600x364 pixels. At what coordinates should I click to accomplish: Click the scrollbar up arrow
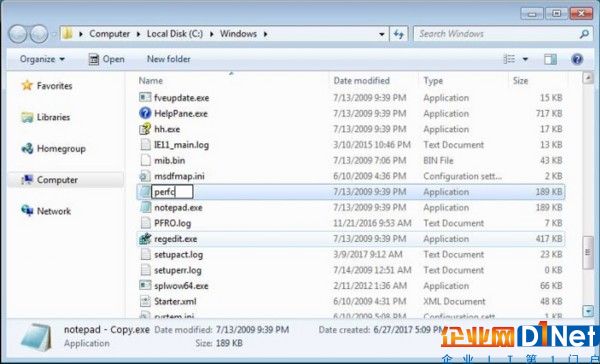[x=587, y=78]
